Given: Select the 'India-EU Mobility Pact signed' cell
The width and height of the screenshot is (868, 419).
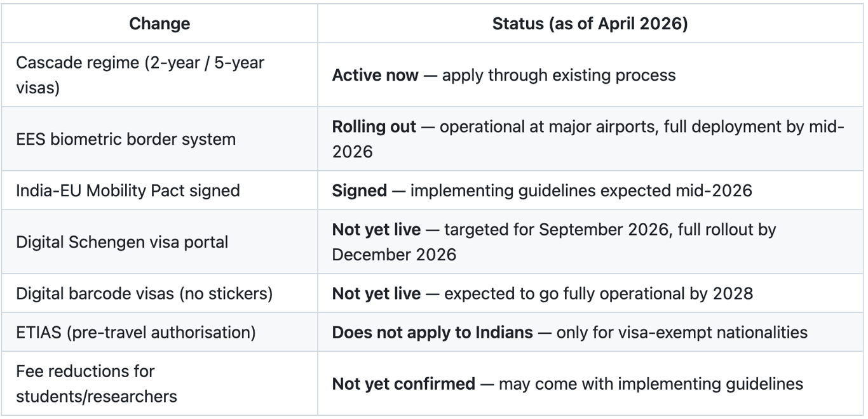Looking at the screenshot, I should (159, 190).
